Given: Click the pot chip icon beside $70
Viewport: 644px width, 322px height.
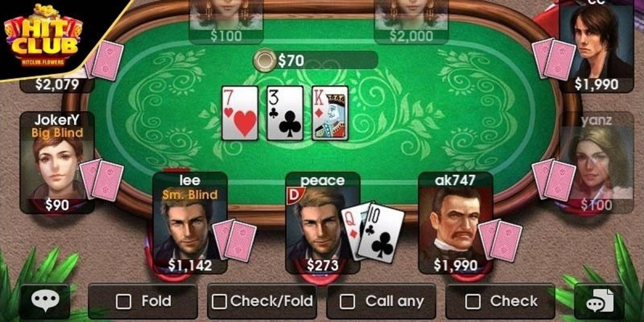Looking at the screenshot, I should click(x=265, y=61).
